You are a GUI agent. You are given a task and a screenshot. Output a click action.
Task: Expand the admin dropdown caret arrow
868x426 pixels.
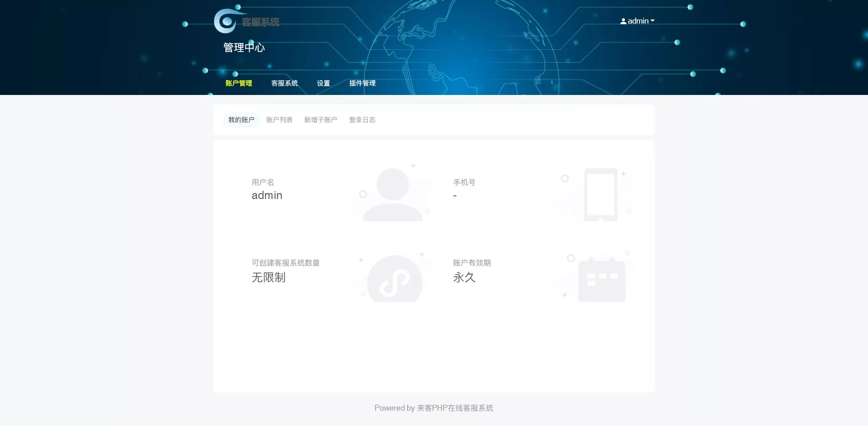pyautogui.click(x=653, y=21)
